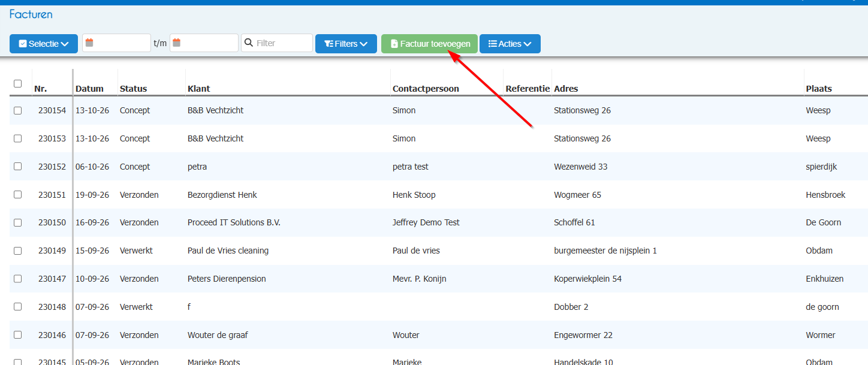Click invoice number 230148

pyautogui.click(x=52, y=307)
